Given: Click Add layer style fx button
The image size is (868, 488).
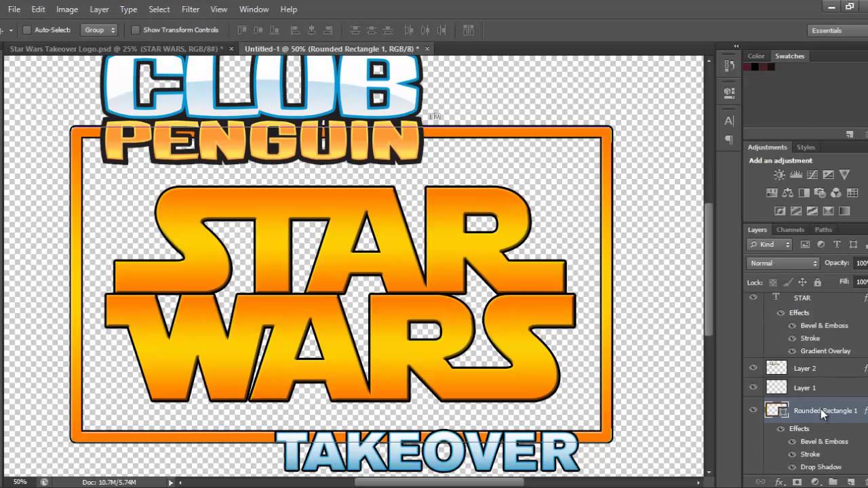Looking at the screenshot, I should pos(779,482).
